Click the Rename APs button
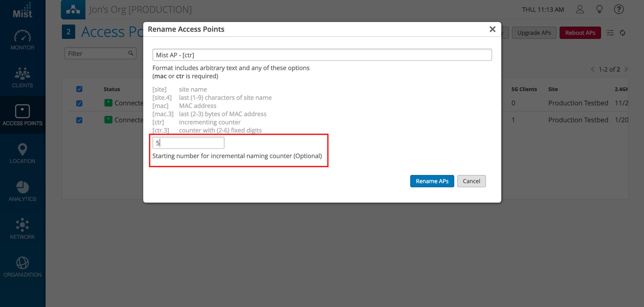644x307 pixels. (432, 181)
